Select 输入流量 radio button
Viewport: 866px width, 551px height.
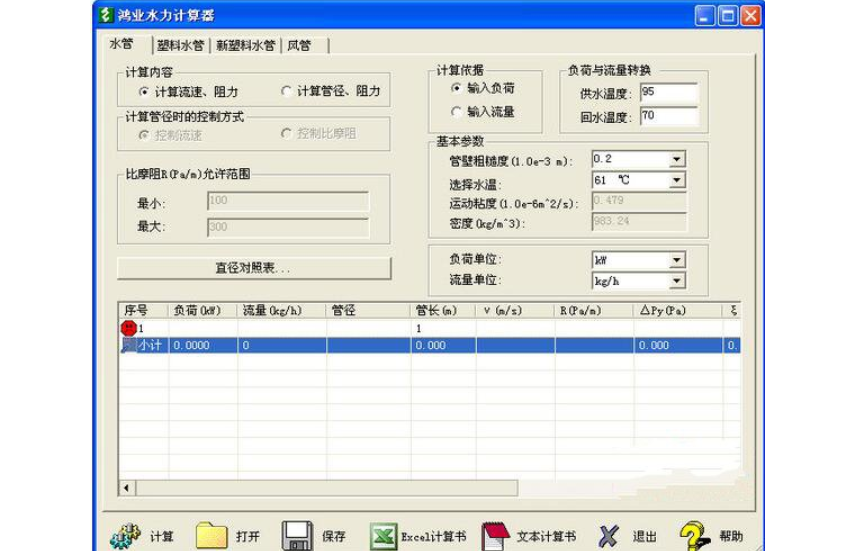pos(458,112)
